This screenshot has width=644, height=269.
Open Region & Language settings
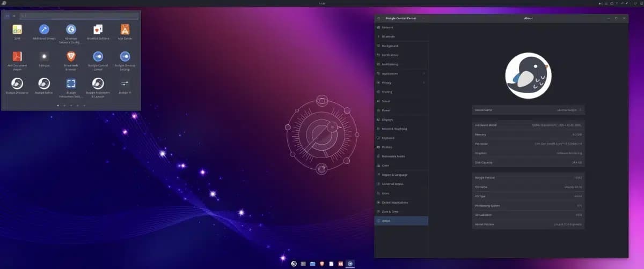click(x=401, y=175)
